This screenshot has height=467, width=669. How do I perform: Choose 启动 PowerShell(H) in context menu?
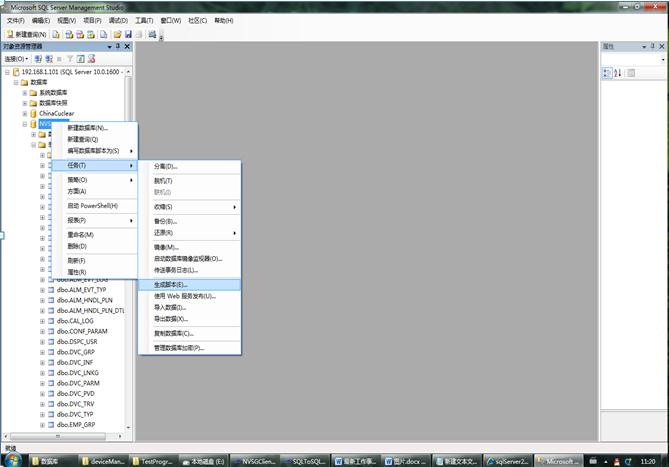[x=94, y=206]
